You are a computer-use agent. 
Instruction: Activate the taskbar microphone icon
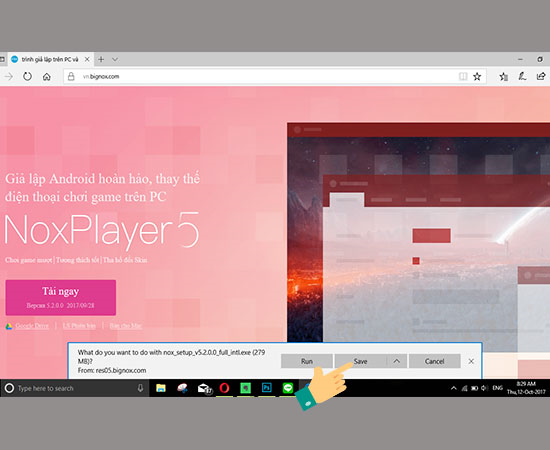tap(140, 388)
